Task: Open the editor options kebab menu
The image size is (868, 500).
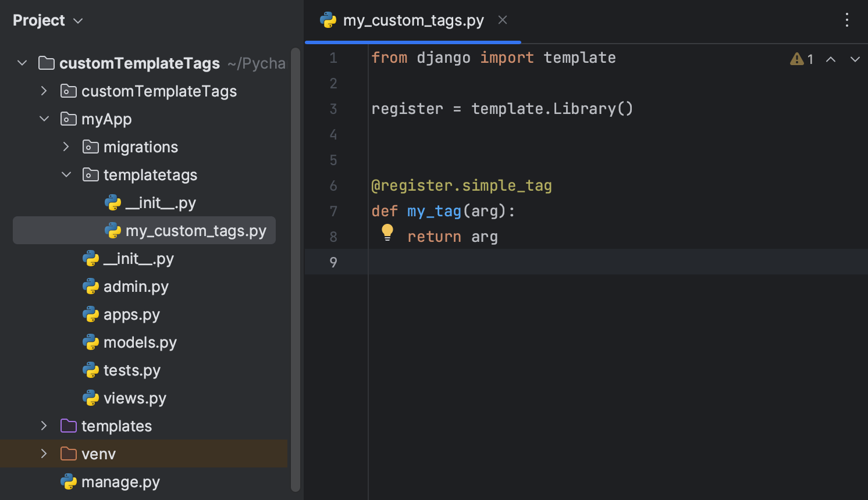Action: pyautogui.click(x=847, y=20)
